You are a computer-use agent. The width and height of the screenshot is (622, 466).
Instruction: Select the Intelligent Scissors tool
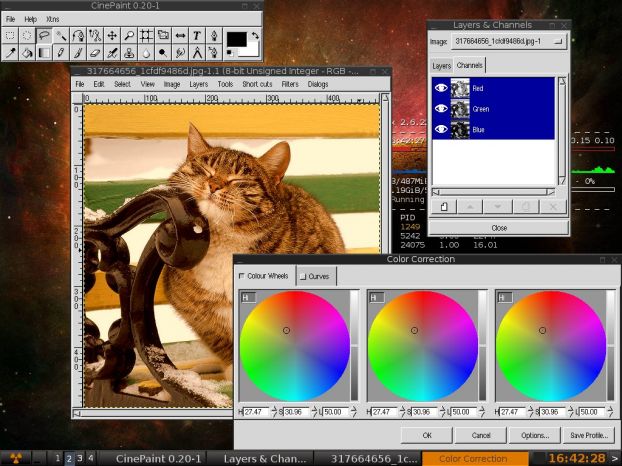[x=95, y=36]
